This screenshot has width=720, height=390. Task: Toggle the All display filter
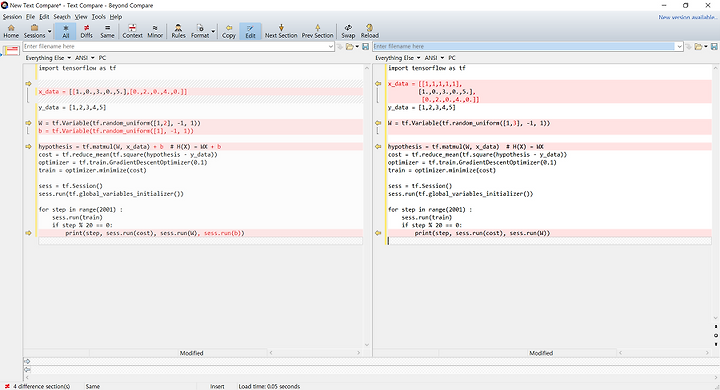[x=66, y=31]
